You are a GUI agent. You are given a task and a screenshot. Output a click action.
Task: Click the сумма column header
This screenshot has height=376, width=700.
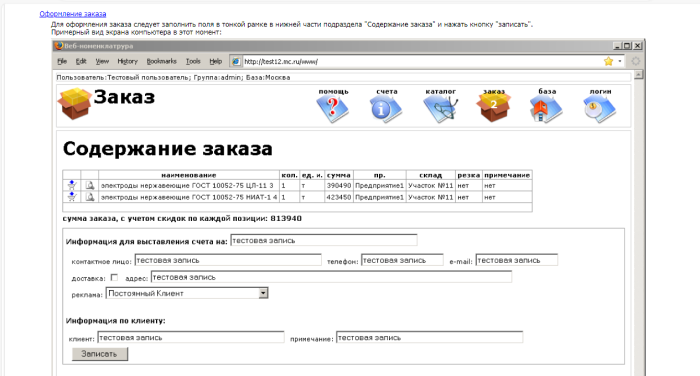click(x=338, y=175)
